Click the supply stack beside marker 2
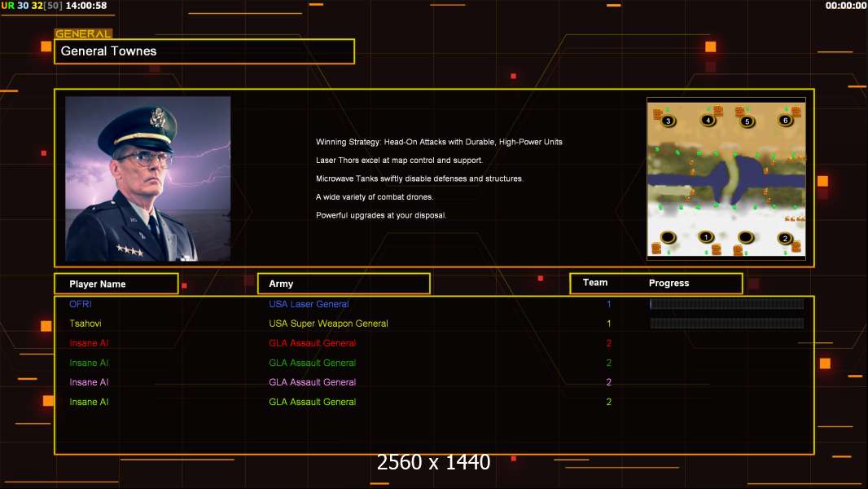 796,246
